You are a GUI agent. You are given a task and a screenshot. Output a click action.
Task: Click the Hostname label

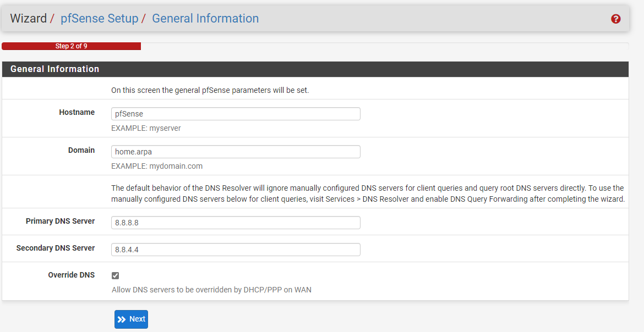click(x=77, y=112)
